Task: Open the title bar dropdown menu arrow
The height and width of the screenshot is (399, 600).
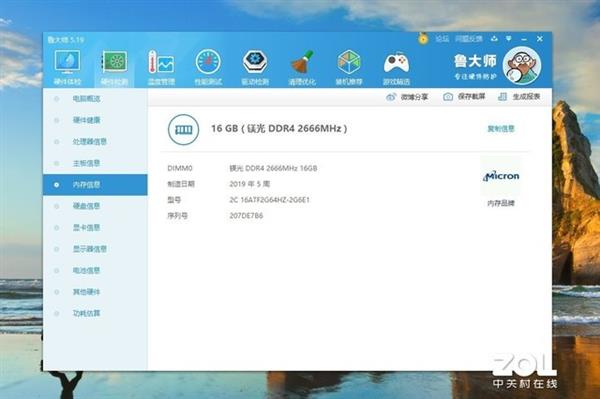Action: 509,39
